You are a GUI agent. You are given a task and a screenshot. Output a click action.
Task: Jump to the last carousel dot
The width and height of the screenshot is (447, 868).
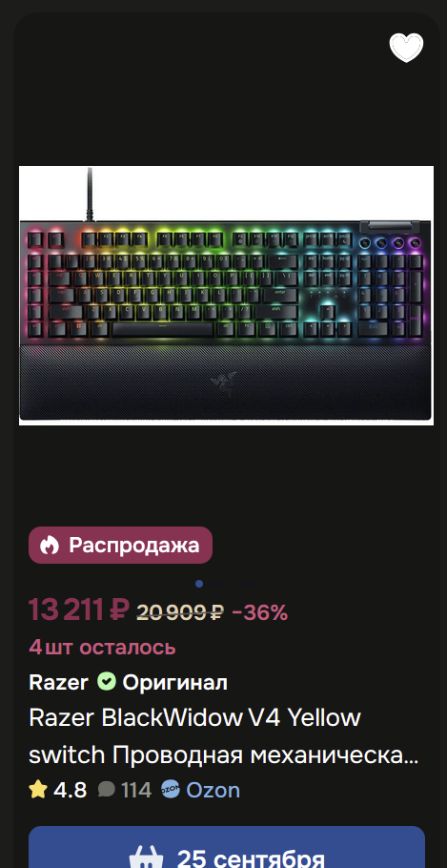253,584
